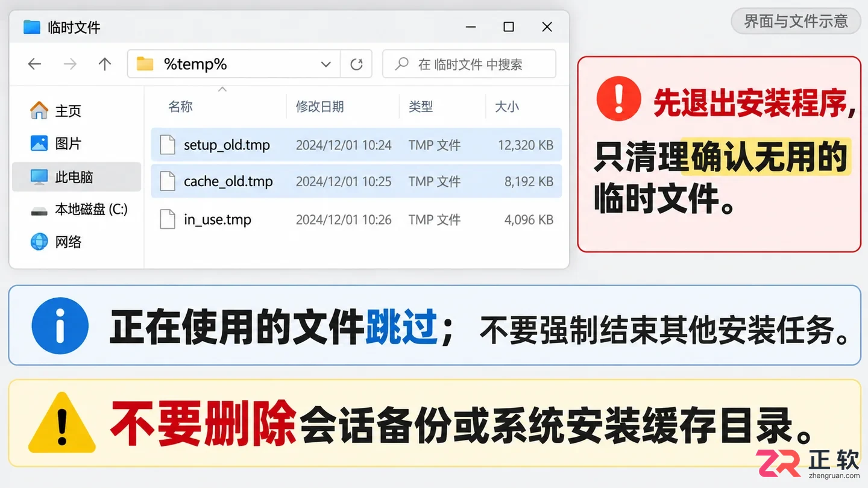Click the 本地磁盘 (C:) drive icon
Image resolution: width=868 pixels, height=488 pixels.
[x=39, y=210]
